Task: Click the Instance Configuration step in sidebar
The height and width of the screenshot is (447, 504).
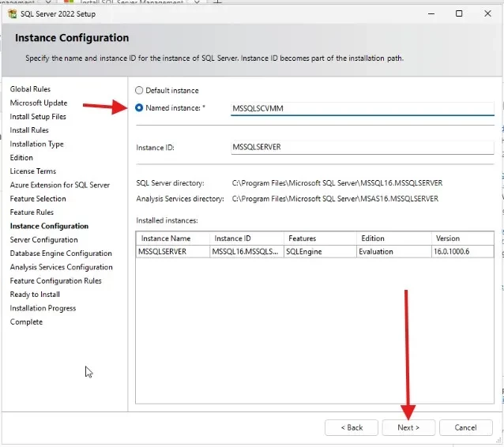Action: coord(49,226)
